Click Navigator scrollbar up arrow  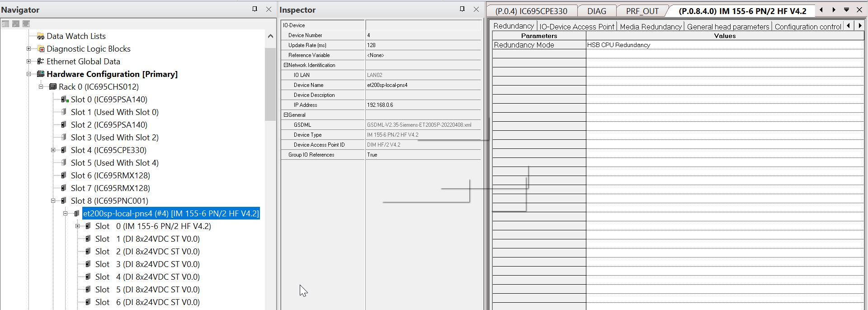click(270, 36)
